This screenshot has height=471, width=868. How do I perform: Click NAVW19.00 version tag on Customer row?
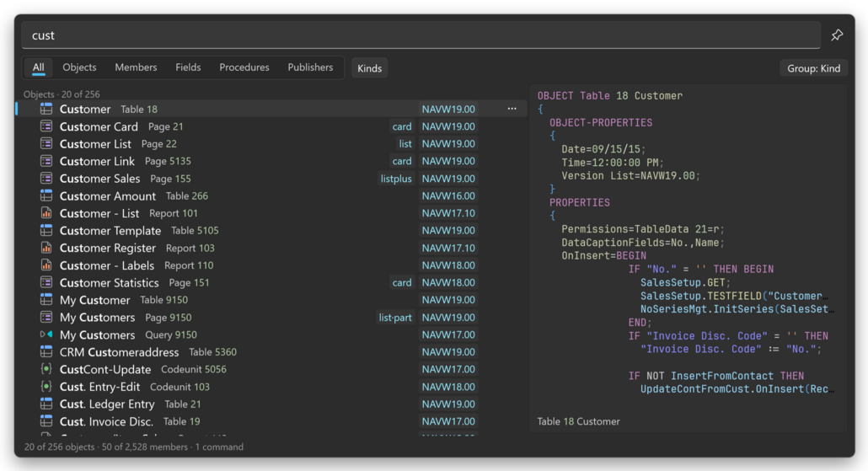[x=448, y=109]
